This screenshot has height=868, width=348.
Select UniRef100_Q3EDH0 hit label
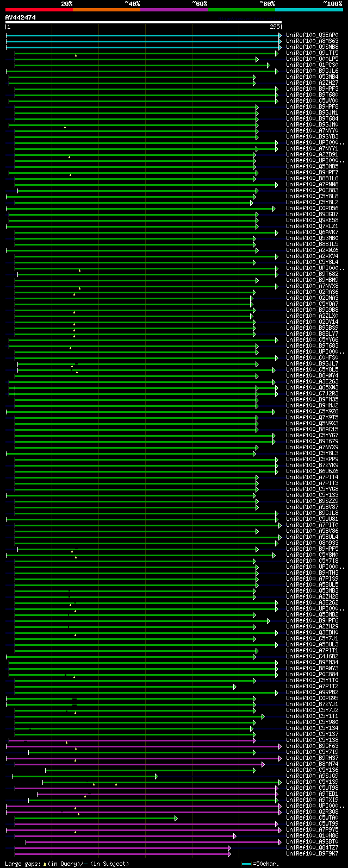coord(312,632)
